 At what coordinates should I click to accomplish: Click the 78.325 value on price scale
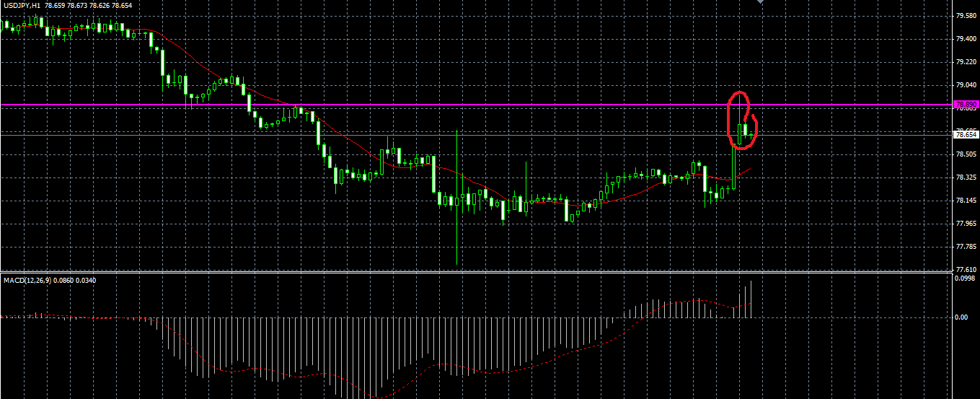click(x=966, y=177)
